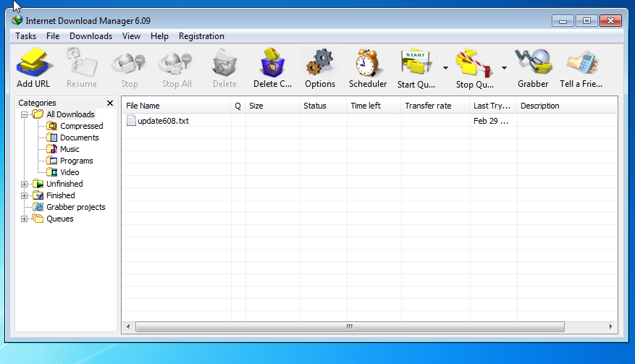Sort by Status column header
Image resolution: width=635 pixels, height=364 pixels.
(323, 106)
